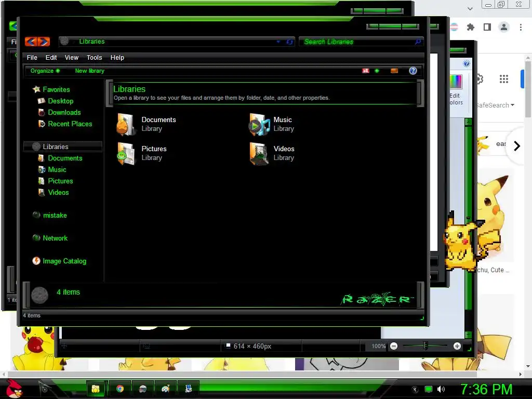Open Paint's help question mark
The height and width of the screenshot is (399, 532).
(467, 63)
